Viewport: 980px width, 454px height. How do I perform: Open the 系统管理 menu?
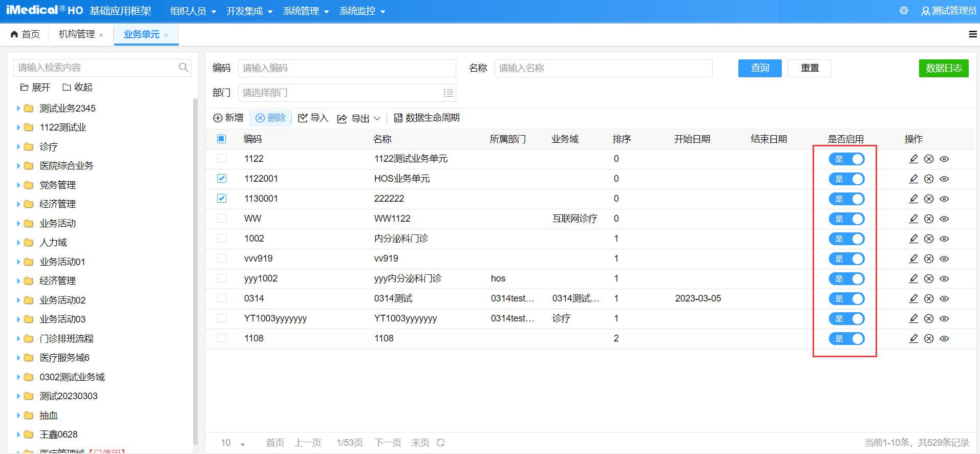coord(306,11)
